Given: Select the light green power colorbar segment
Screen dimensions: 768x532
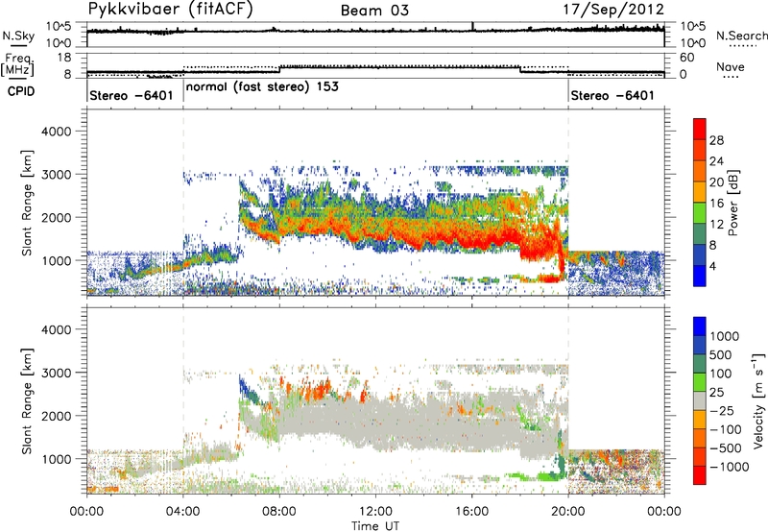Looking at the screenshot, I should point(700,212).
